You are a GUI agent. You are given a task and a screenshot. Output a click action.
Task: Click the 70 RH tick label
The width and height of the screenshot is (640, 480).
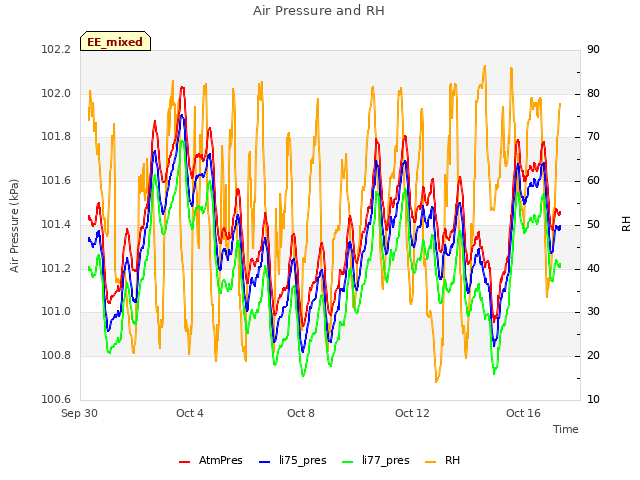(x=593, y=136)
